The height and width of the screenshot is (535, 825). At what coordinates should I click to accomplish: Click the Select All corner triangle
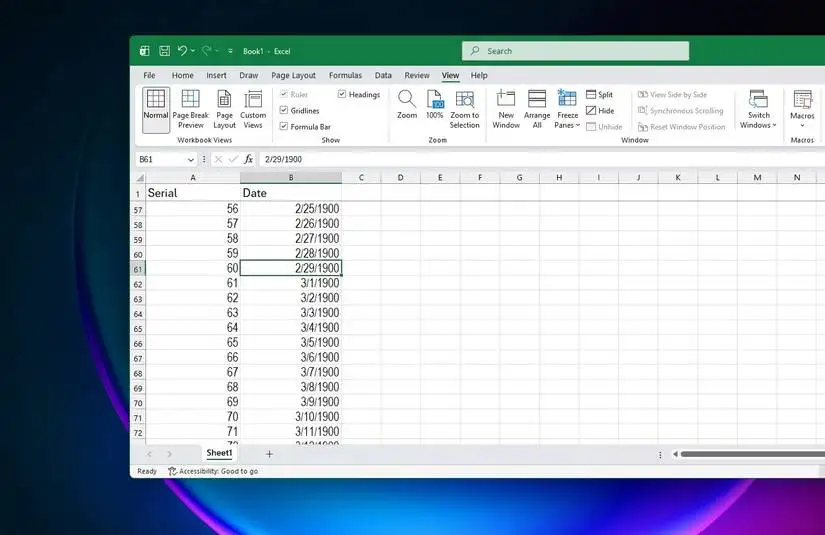140,178
